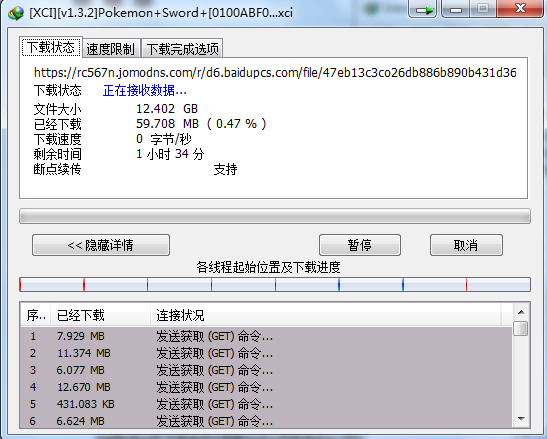547x439 pixels.
Task: Click the 隐藏详情 button
Action: (101, 245)
